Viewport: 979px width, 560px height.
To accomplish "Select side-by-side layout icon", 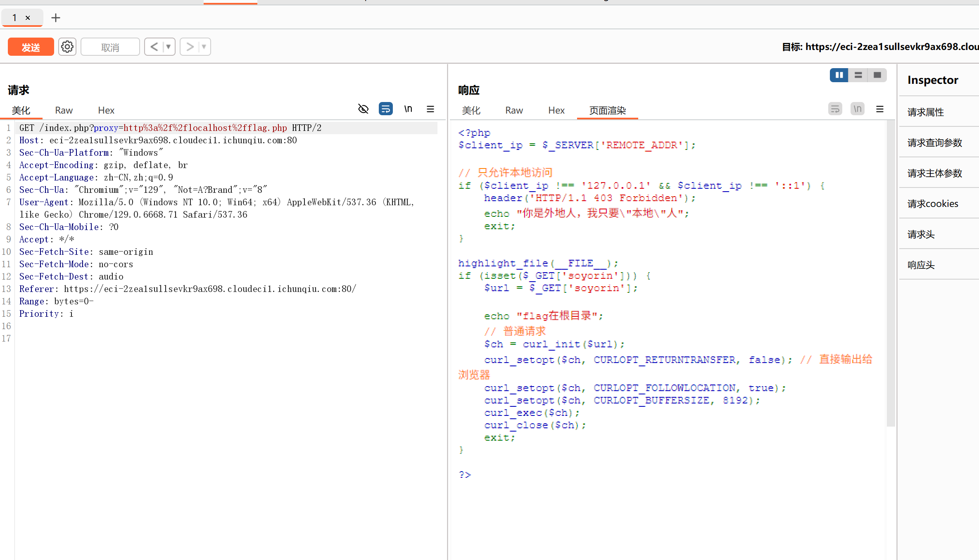I will point(839,75).
